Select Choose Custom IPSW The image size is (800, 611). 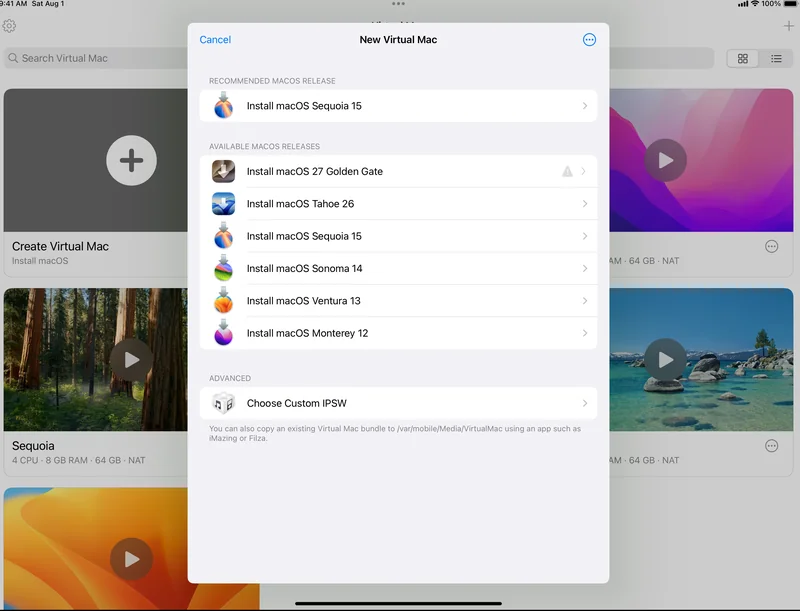tap(398, 403)
